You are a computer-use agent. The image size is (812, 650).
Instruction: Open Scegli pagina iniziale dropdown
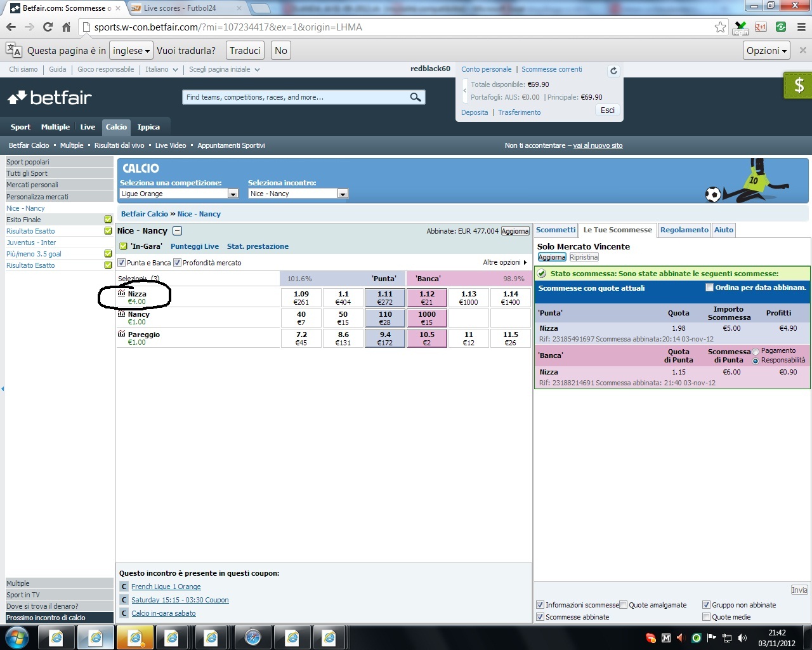(x=225, y=69)
